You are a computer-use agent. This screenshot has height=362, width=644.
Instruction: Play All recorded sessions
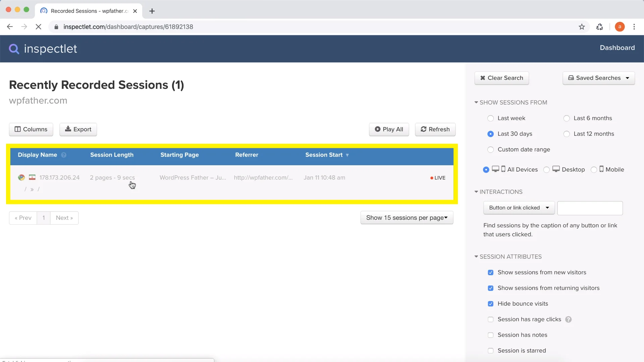pos(389,129)
